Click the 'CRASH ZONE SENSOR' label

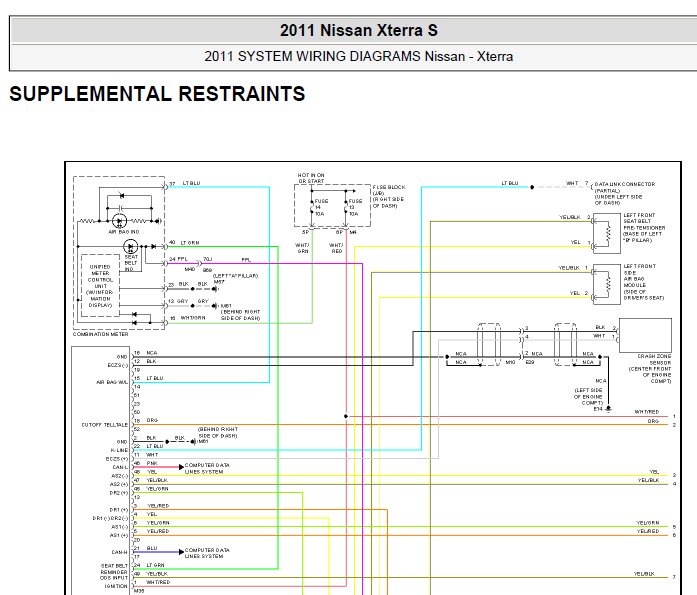tap(649, 369)
